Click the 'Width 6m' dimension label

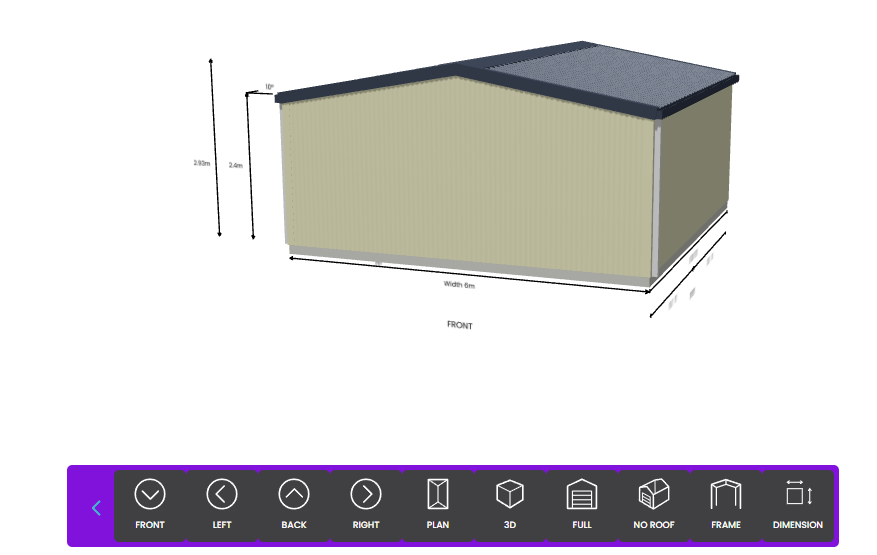click(x=459, y=285)
